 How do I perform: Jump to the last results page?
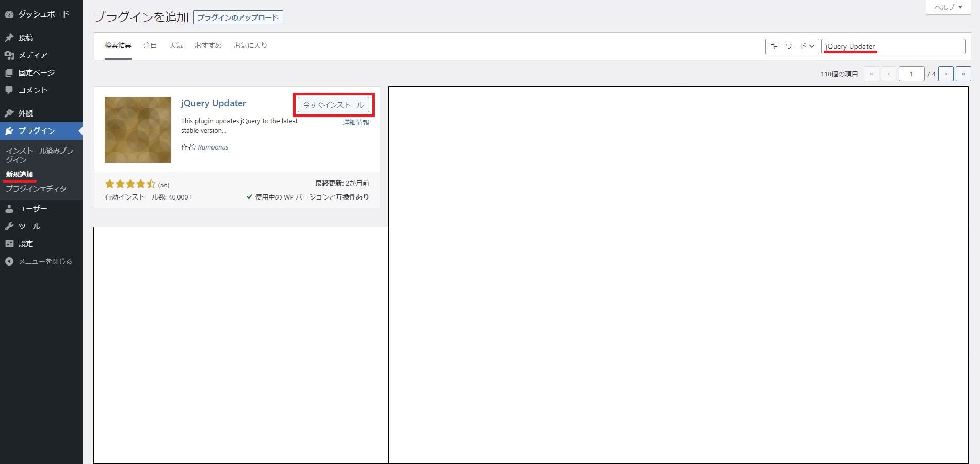(x=962, y=74)
